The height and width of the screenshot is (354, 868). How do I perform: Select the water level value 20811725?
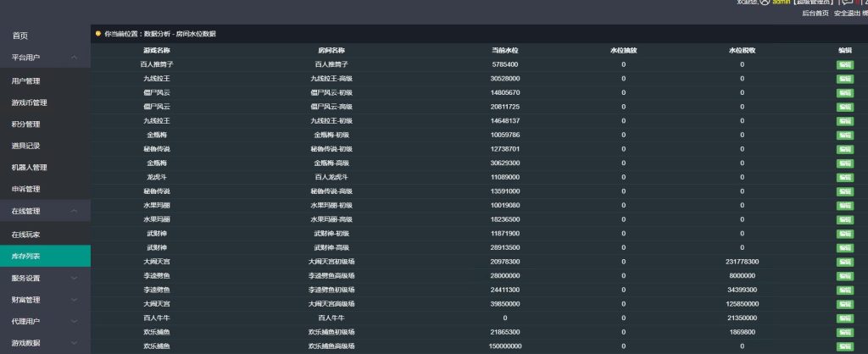click(505, 108)
